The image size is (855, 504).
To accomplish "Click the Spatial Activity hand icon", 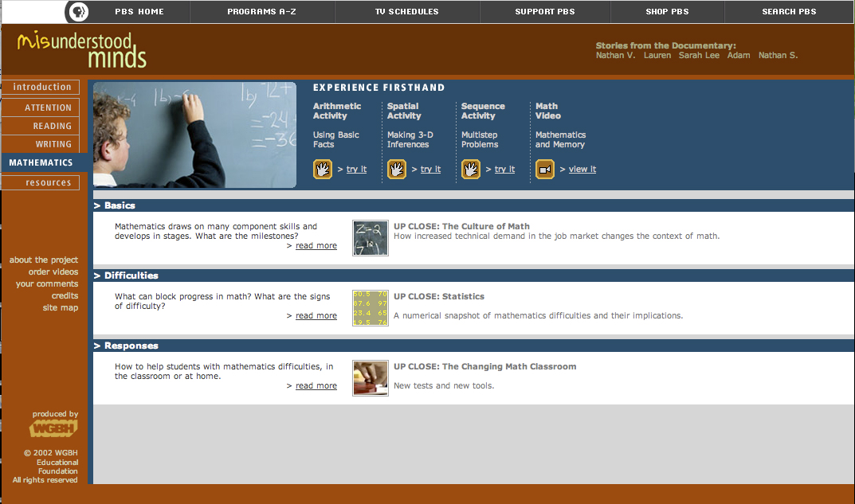I will point(397,169).
